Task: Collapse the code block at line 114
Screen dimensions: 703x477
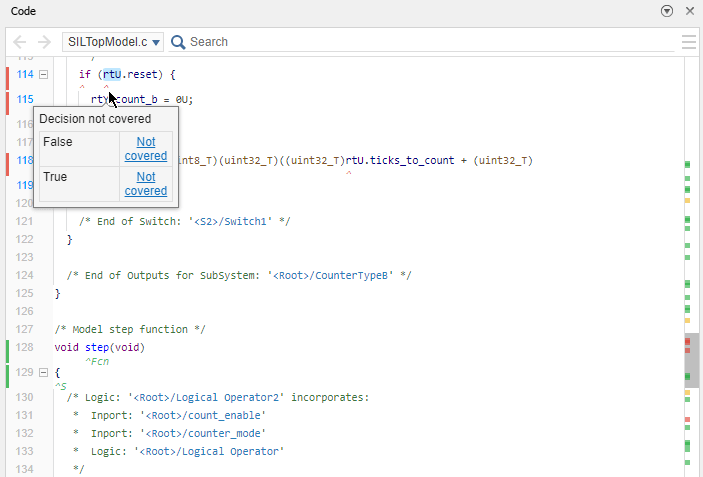Action: pyautogui.click(x=44, y=75)
